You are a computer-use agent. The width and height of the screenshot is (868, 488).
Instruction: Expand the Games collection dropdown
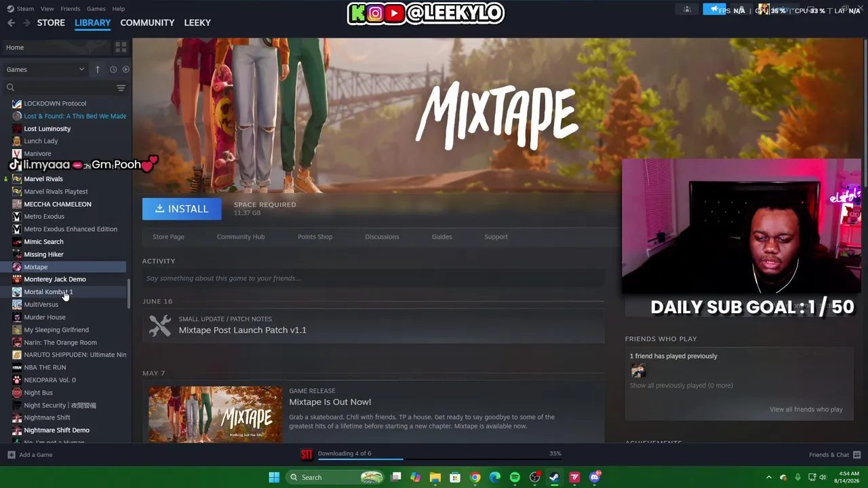tap(45, 69)
